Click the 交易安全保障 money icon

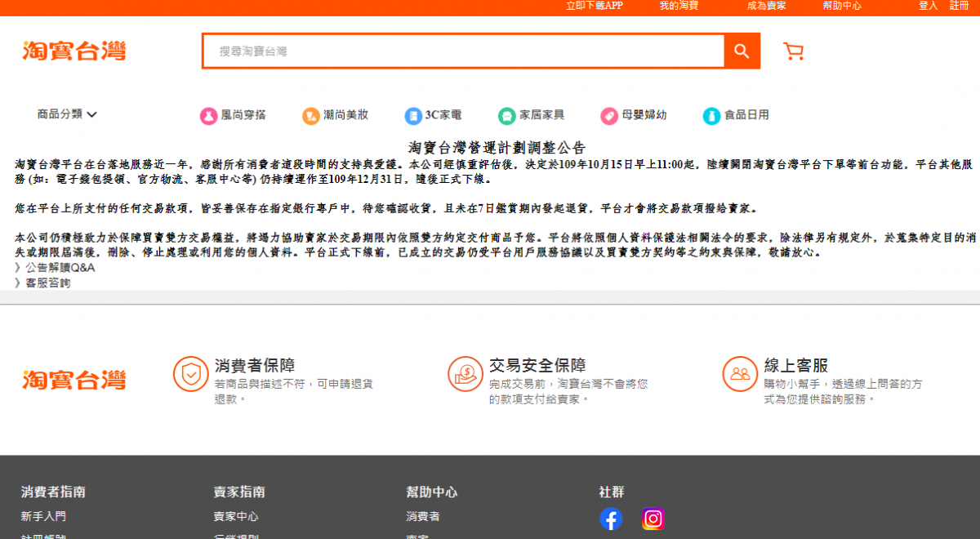pyautogui.click(x=465, y=374)
